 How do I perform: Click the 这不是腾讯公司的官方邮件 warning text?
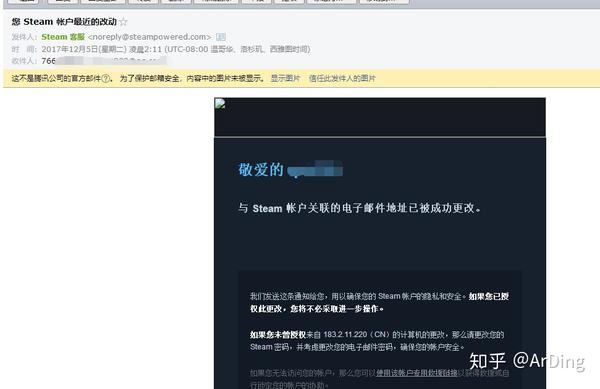click(x=56, y=78)
